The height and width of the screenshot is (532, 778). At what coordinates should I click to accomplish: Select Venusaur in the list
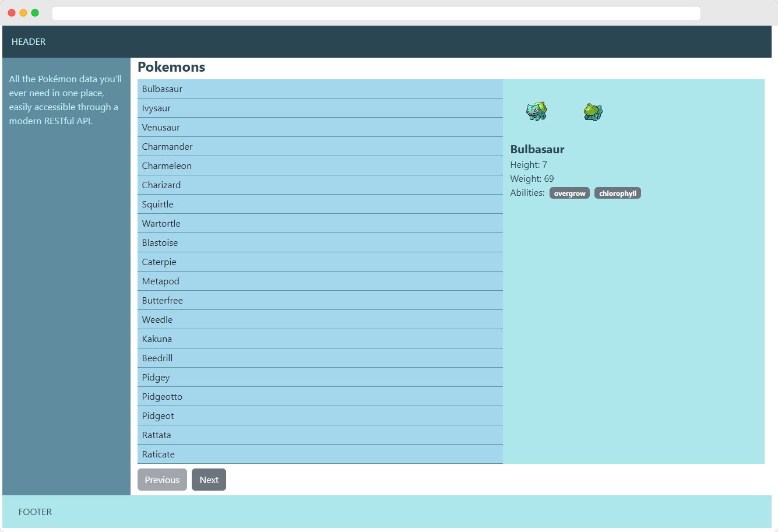320,128
